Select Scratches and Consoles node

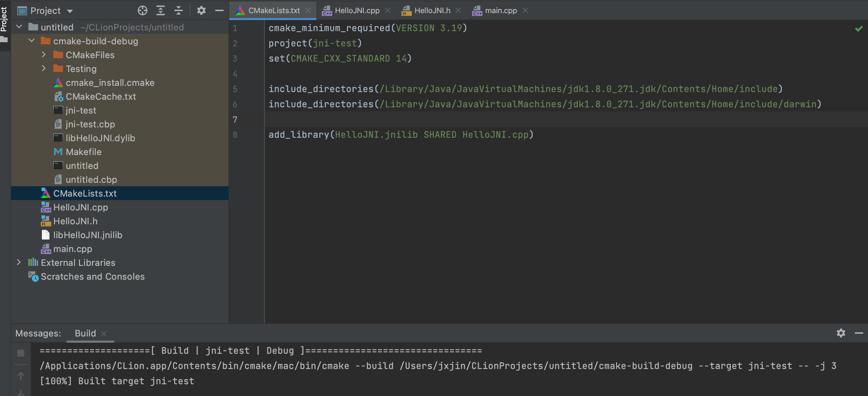93,277
